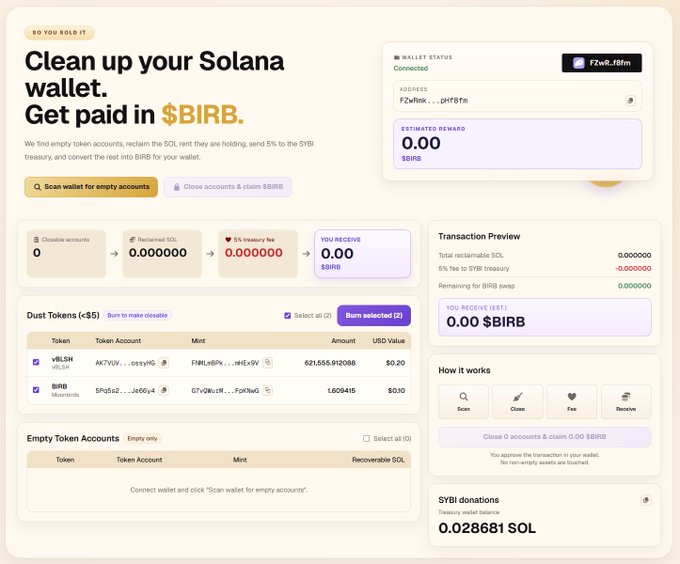
Task: Click the Amount column header
Action: pyautogui.click(x=343, y=341)
